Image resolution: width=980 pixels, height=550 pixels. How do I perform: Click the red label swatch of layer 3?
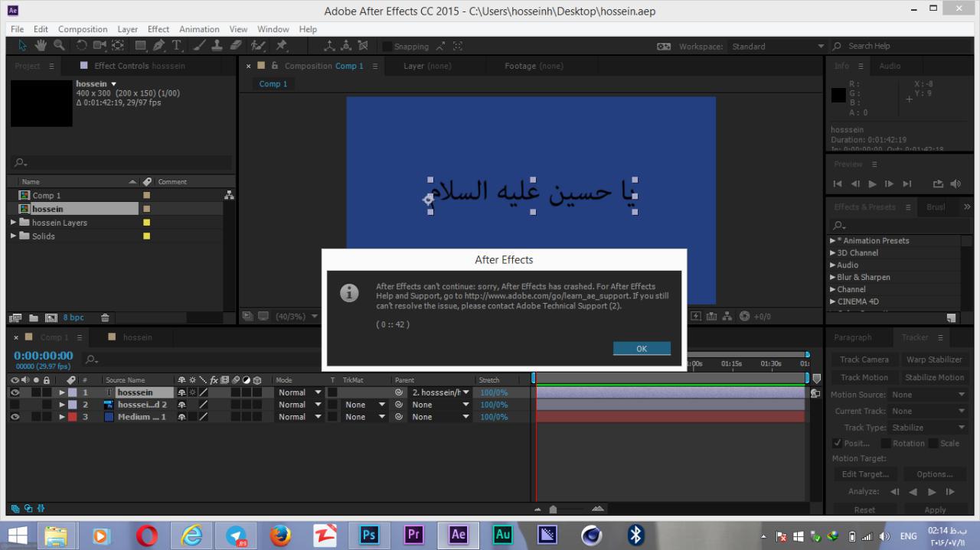[72, 417]
